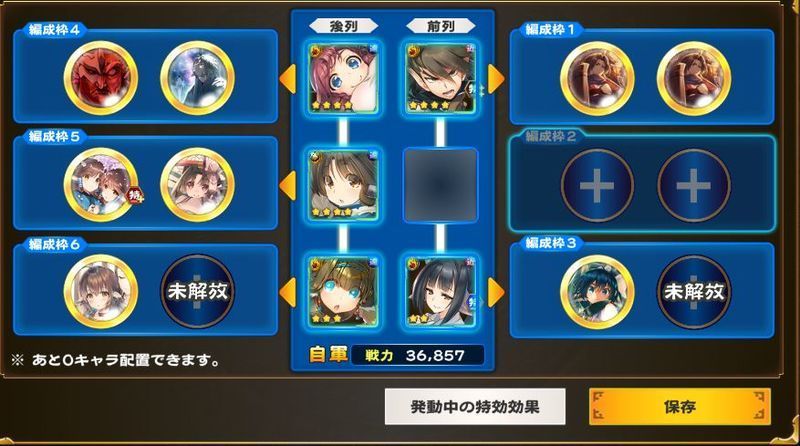Select the 後列 column header
This screenshot has width=800, height=446.
[344, 26]
